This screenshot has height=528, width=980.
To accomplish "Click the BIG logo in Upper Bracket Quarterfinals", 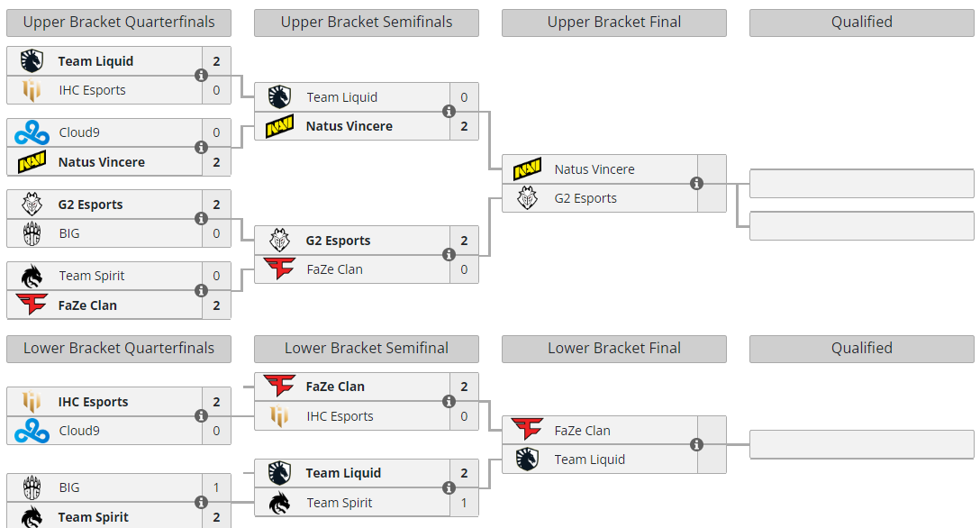I will [x=32, y=233].
